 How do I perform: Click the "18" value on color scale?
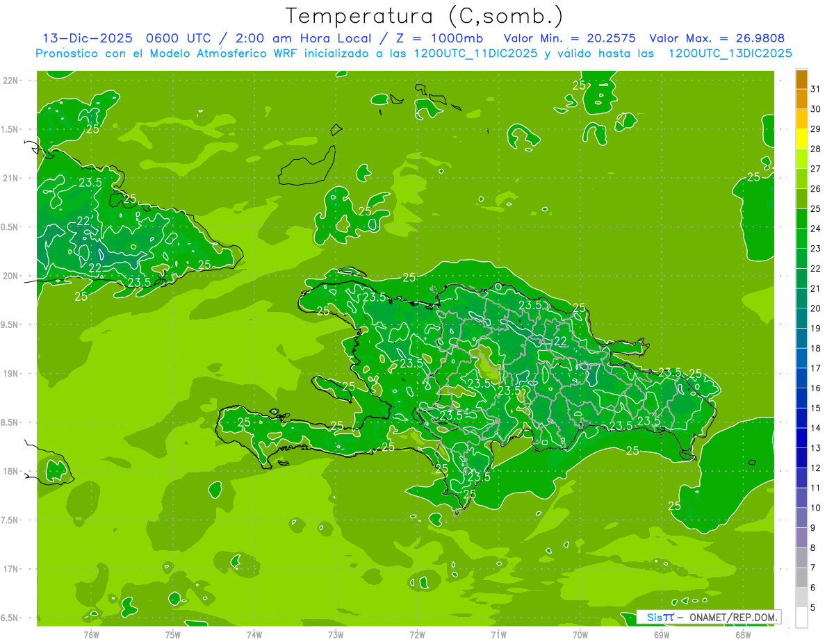816,348
